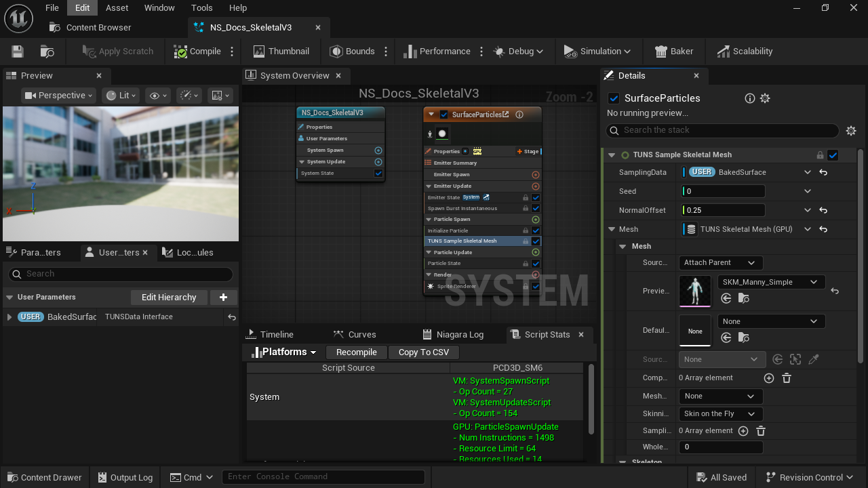Collapse the User Parameters section
This screenshot has height=488, width=868.
[x=9, y=298]
